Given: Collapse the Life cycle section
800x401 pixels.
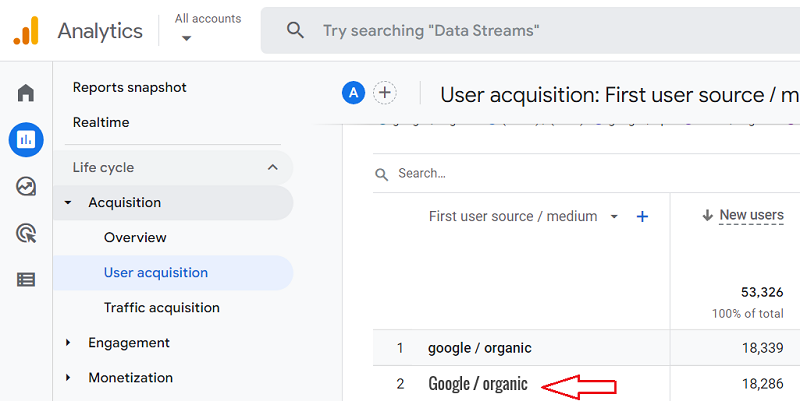Looking at the screenshot, I should [x=273, y=167].
